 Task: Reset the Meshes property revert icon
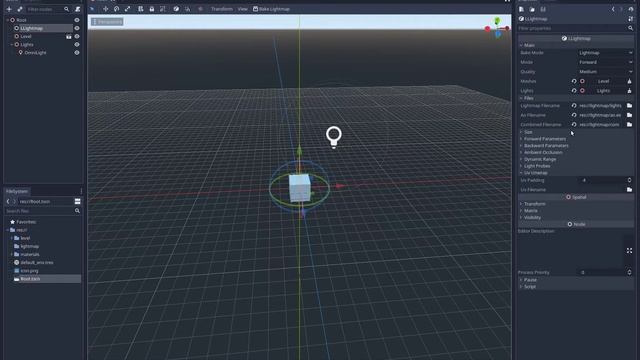(574, 81)
